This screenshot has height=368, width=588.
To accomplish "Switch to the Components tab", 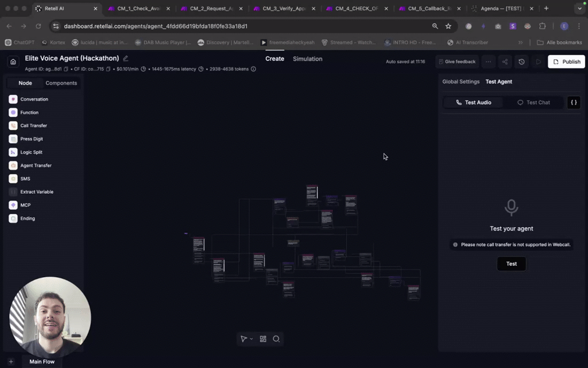I will 61,83.
